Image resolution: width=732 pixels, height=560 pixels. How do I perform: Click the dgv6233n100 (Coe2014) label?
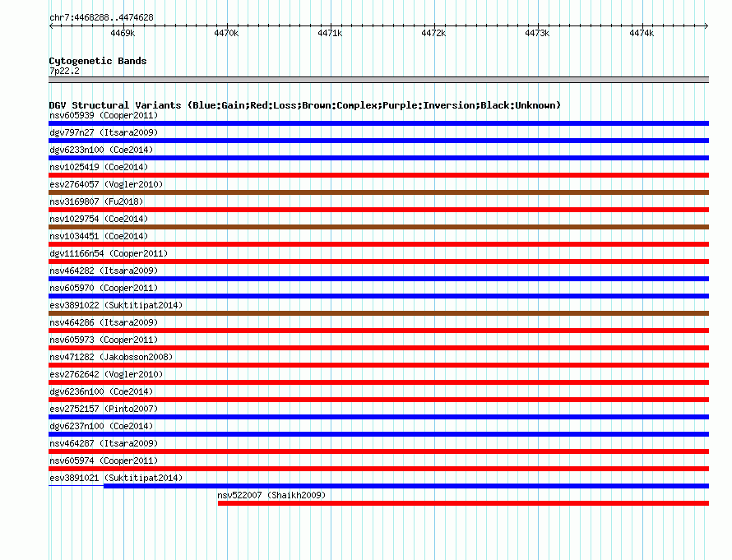[x=101, y=150]
